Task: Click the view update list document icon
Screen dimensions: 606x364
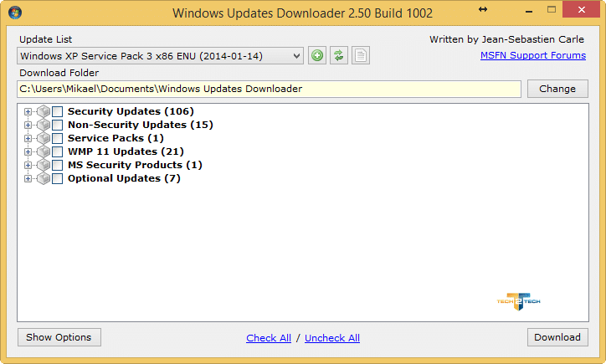Action: point(361,55)
